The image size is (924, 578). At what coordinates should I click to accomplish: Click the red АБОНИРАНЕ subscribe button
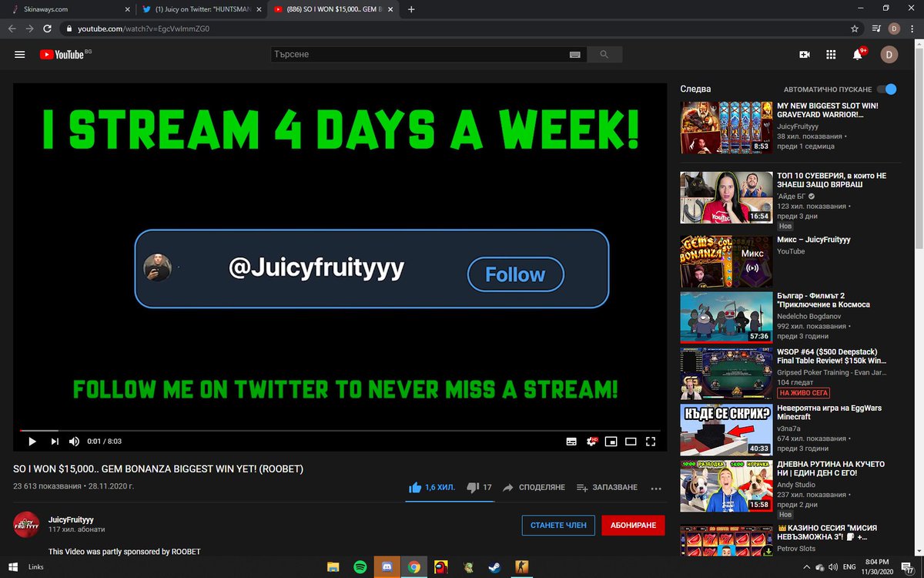[633, 525]
